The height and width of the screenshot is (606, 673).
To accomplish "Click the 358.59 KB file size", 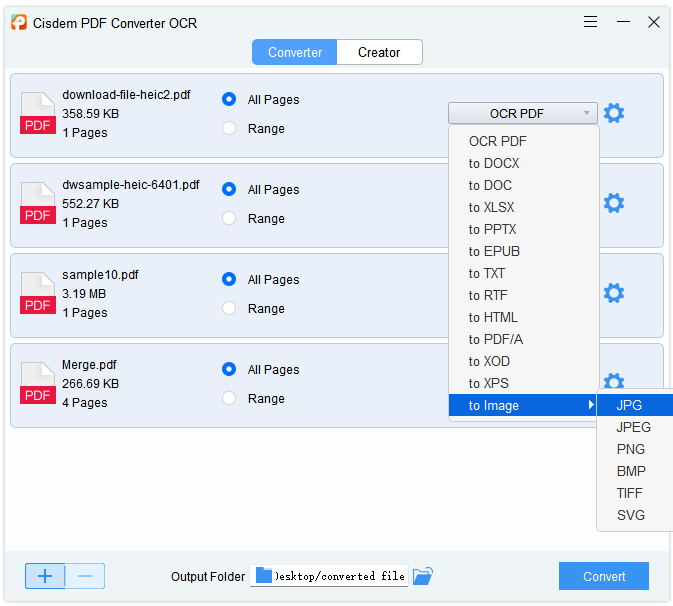I will [x=91, y=114].
